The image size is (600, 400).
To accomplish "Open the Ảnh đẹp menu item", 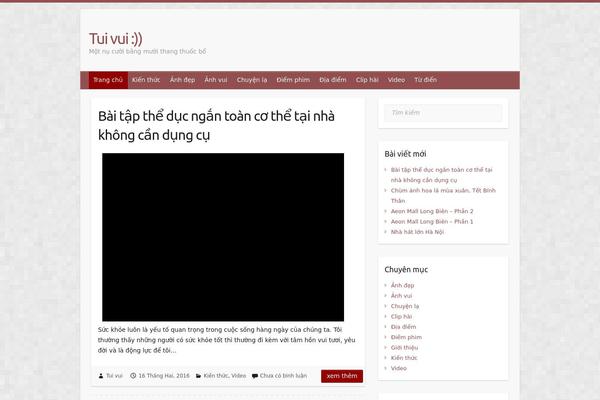I will 182,80.
